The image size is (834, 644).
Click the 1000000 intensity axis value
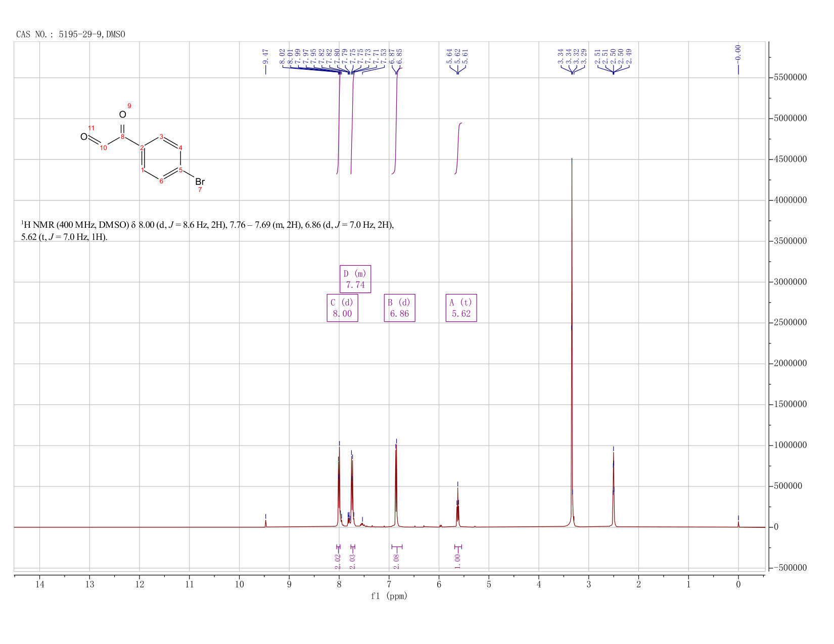click(790, 445)
